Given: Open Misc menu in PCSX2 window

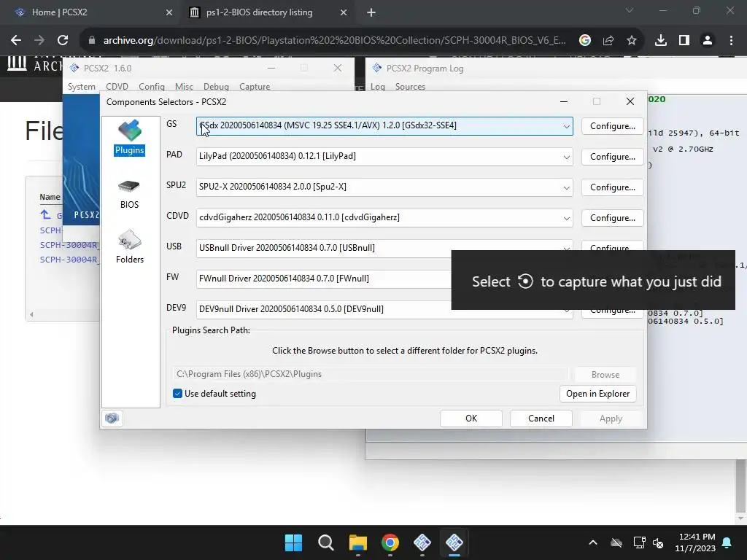Looking at the screenshot, I should (x=184, y=87).
